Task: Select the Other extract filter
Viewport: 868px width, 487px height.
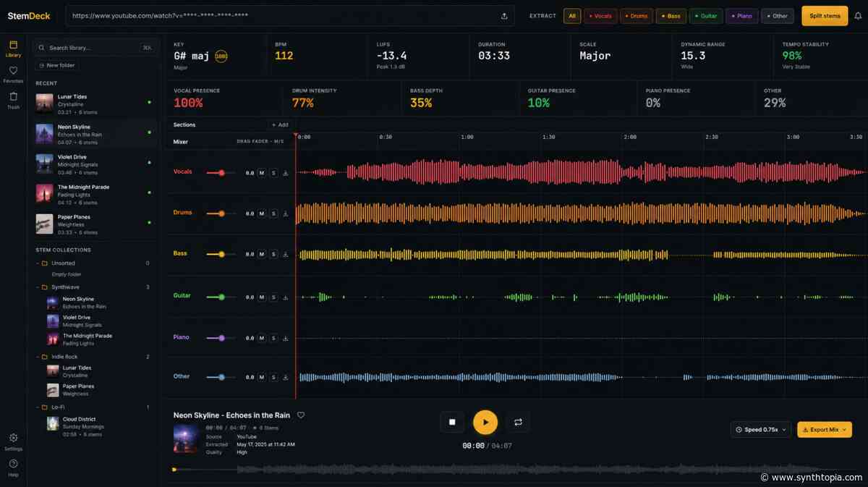Action: [778, 16]
